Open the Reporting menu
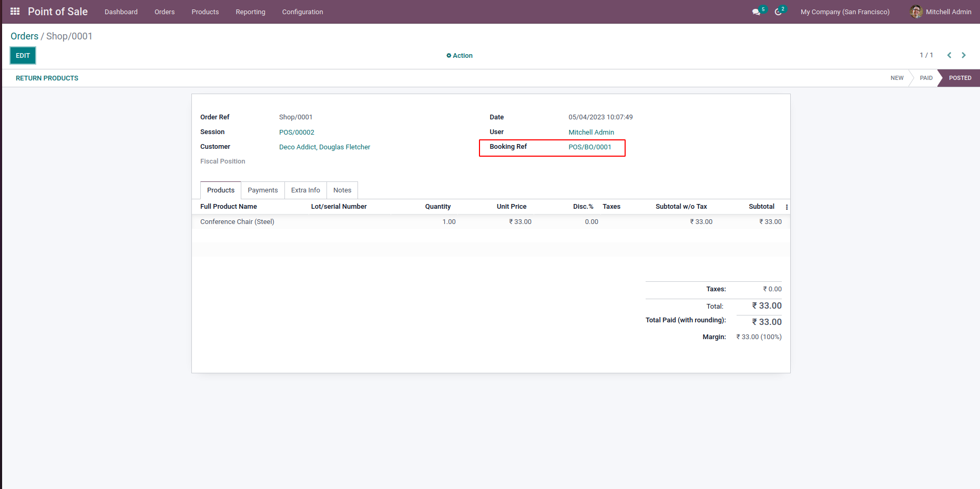Viewport: 980px width, 489px height. [x=250, y=12]
